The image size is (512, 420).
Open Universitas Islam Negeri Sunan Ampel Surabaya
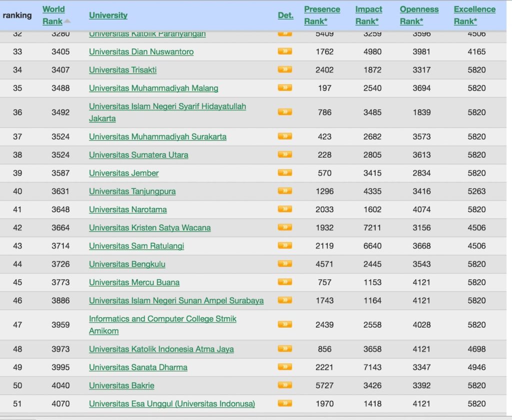pos(176,300)
